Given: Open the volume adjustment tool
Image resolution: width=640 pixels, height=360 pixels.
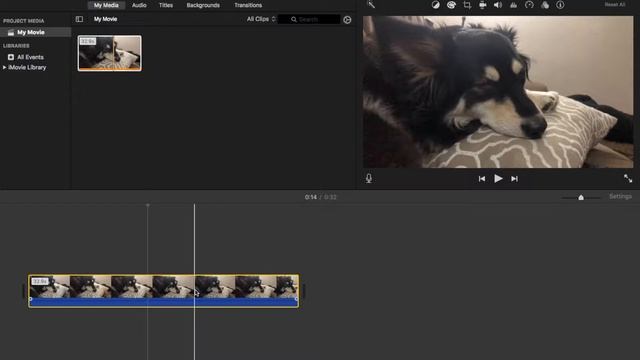Looking at the screenshot, I should pyautogui.click(x=498, y=5).
